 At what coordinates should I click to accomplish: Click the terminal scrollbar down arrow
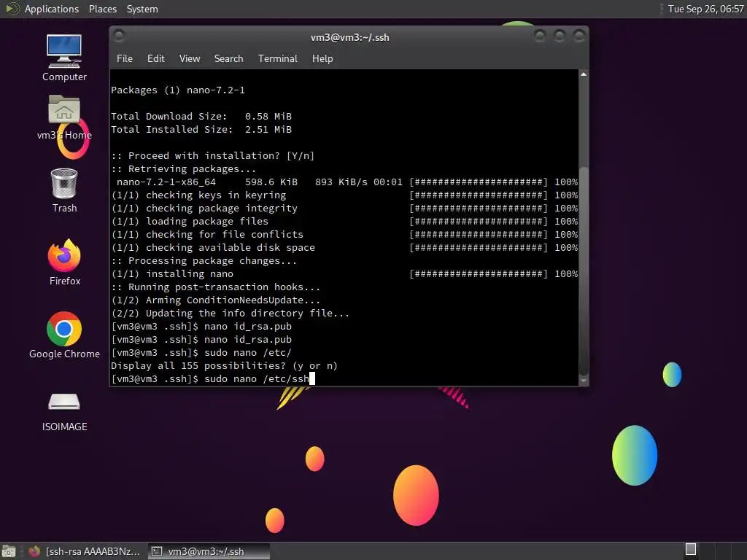click(x=584, y=381)
